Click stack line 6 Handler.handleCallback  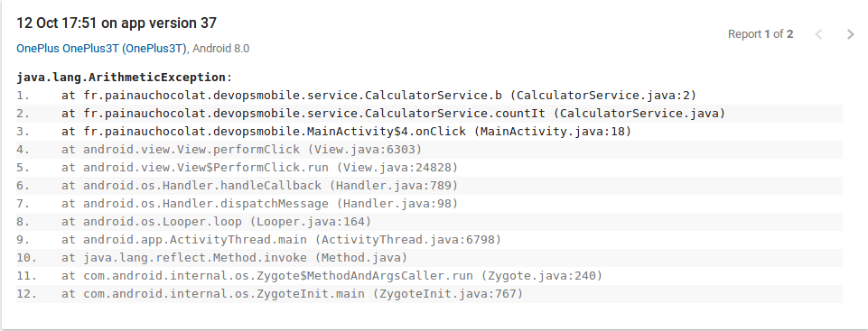coord(430,185)
